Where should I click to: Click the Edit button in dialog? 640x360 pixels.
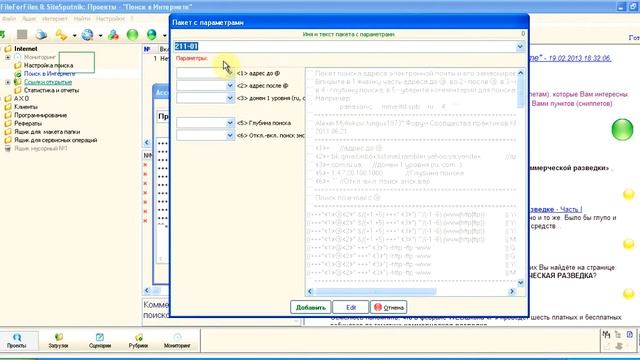pos(351,307)
